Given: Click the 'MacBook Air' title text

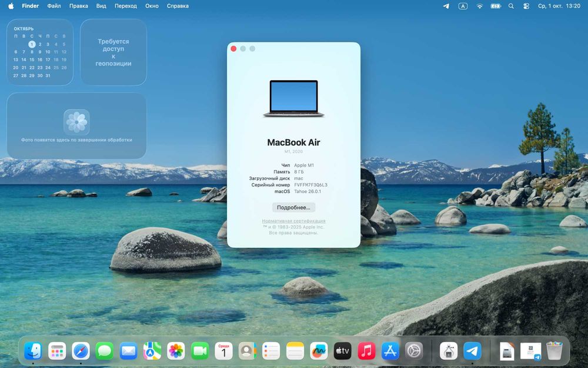Looking at the screenshot, I should 293,142.
